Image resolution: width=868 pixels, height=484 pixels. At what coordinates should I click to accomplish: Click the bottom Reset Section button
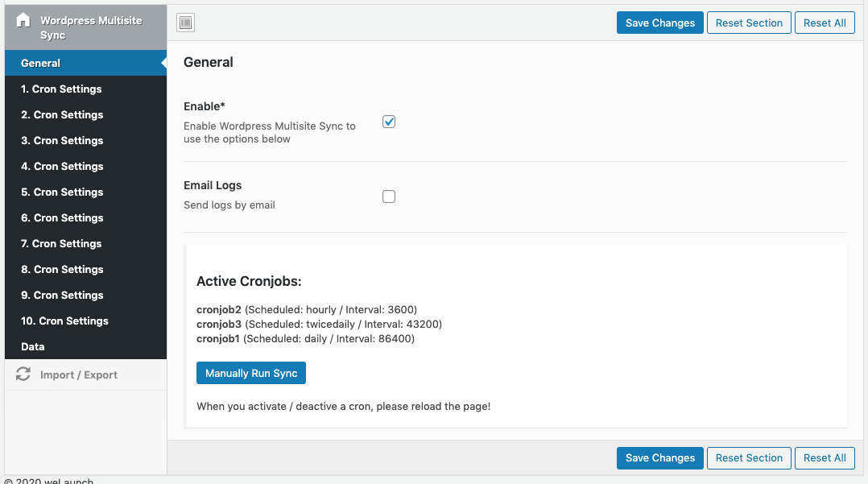point(748,457)
